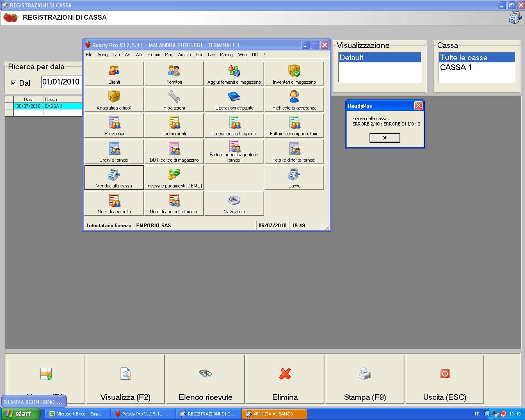Open the Navigatore

tap(234, 203)
